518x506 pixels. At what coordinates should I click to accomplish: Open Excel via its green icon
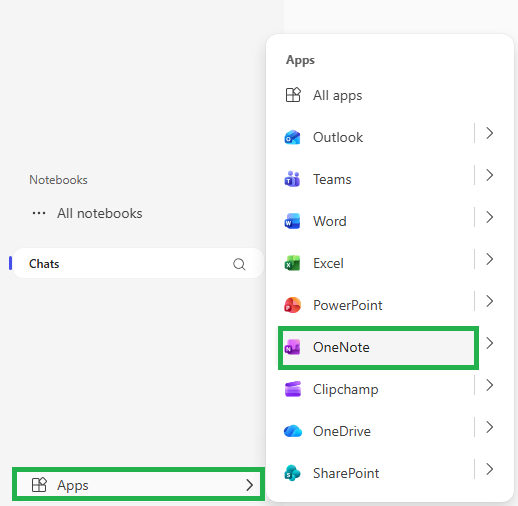tap(292, 263)
